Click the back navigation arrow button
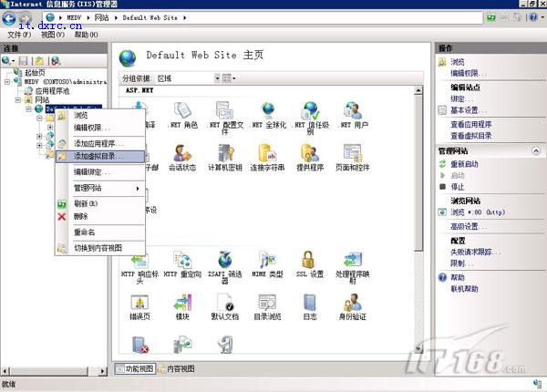This screenshot has width=547, height=392. (x=10, y=17)
